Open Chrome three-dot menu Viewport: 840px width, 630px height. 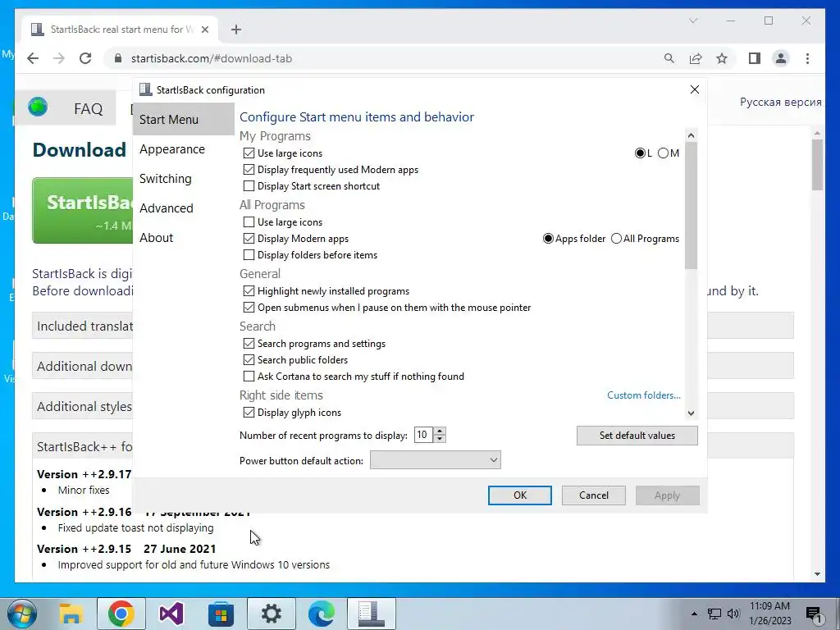(x=807, y=58)
